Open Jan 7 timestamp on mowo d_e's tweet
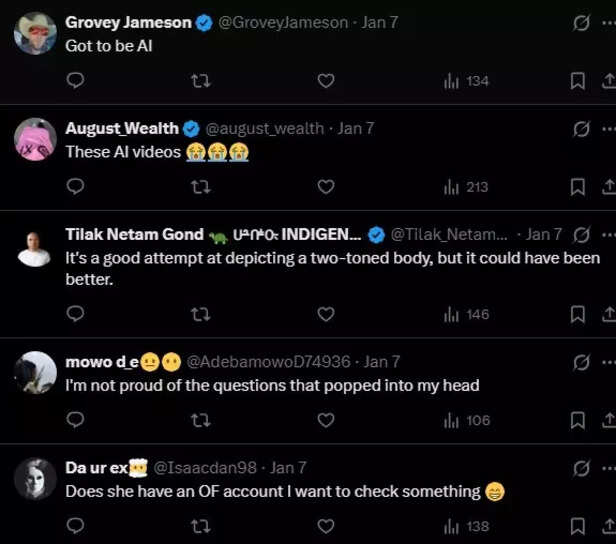This screenshot has width=616, height=544. [382, 361]
